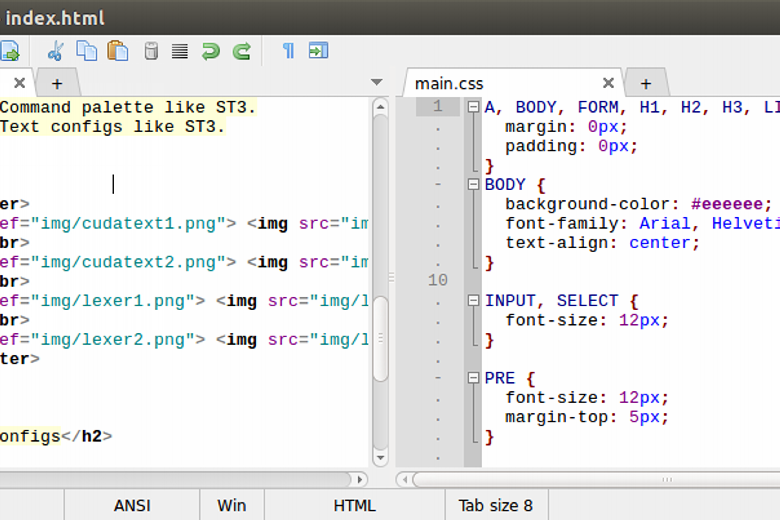Switch to the main.css tab

(x=449, y=84)
